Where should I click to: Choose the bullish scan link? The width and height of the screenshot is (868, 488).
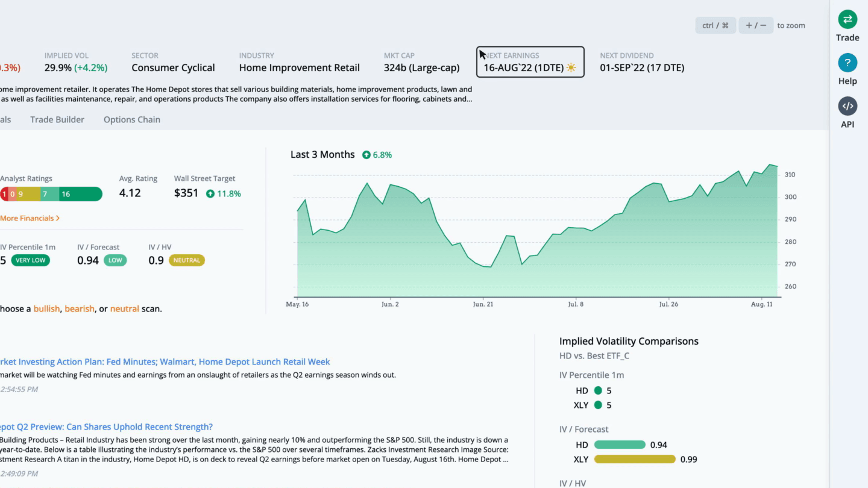[x=46, y=308]
